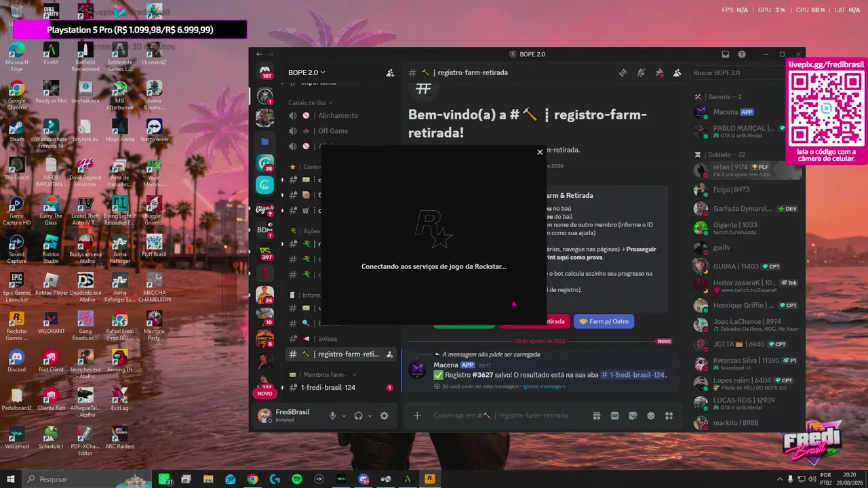Open the Discord inbox icon
868x488 pixels.
(x=725, y=54)
